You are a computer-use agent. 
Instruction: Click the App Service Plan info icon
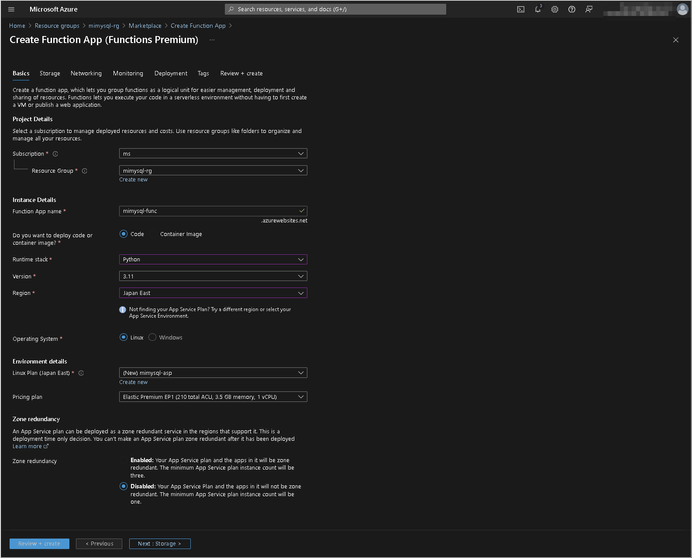pos(123,310)
